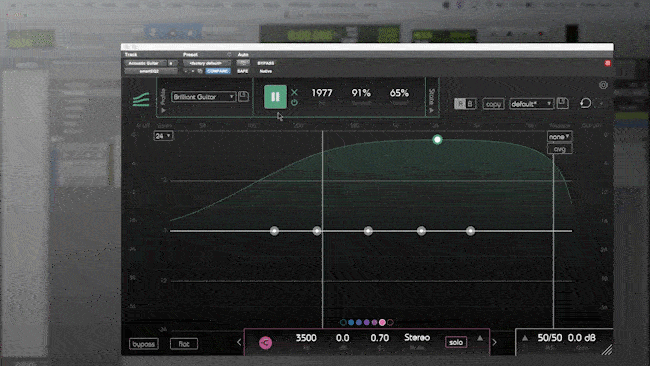This screenshot has width=650, height=366.
Task: Select the last hollow dark-red band dot
Action: 390,322
